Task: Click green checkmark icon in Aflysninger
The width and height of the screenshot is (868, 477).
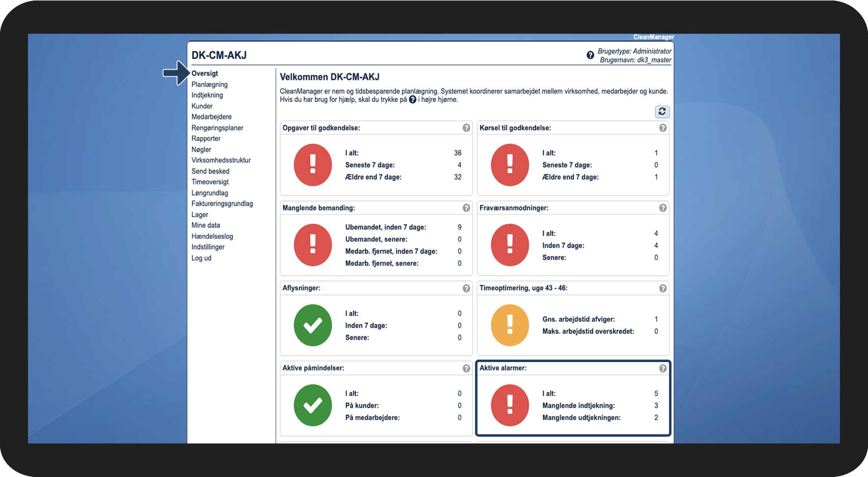Action: [313, 325]
